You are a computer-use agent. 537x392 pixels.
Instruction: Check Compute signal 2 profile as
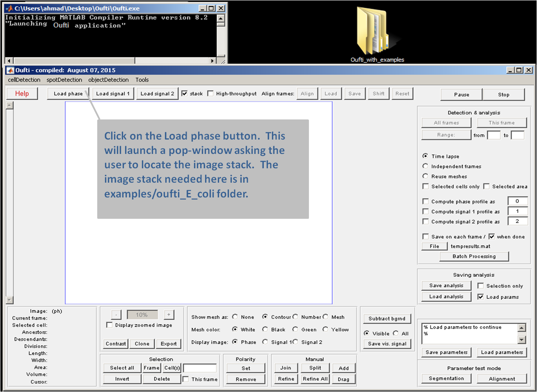(x=425, y=222)
